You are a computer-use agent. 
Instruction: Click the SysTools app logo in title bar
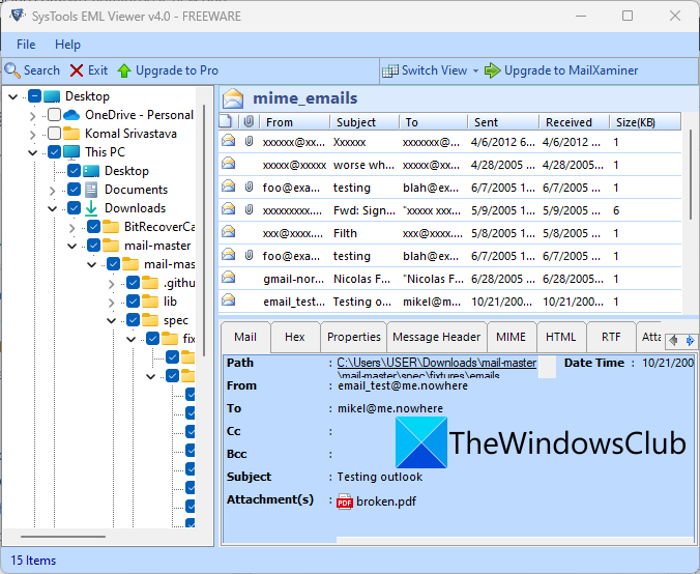(x=17, y=15)
